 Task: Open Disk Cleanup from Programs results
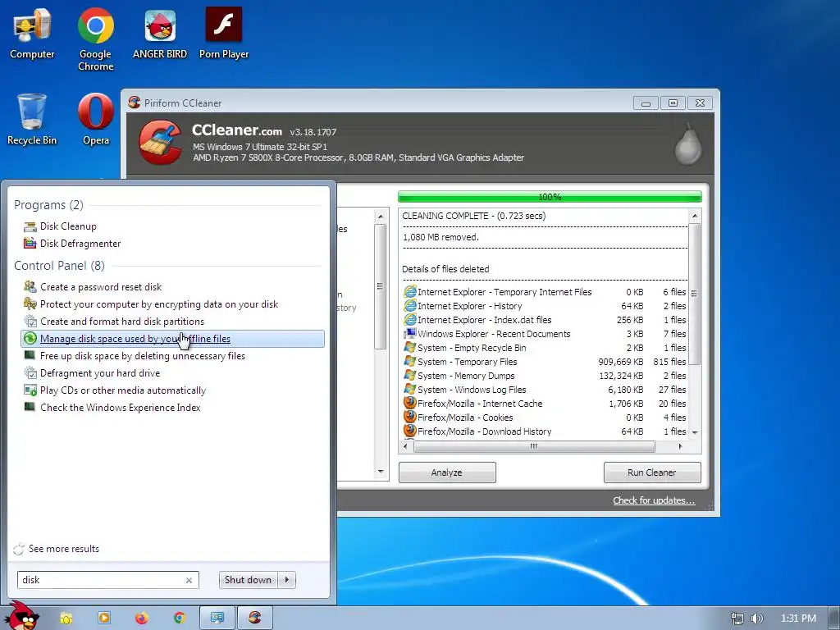coord(68,226)
